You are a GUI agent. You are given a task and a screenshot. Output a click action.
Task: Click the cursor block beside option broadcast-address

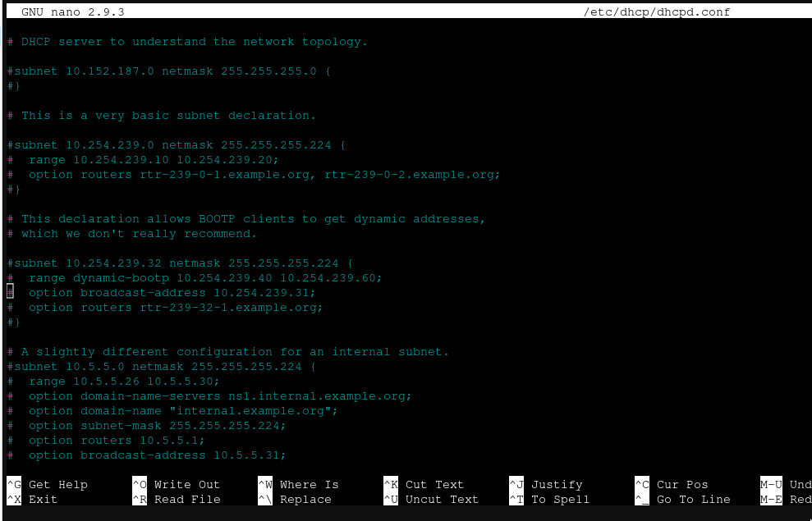[x=9, y=291]
